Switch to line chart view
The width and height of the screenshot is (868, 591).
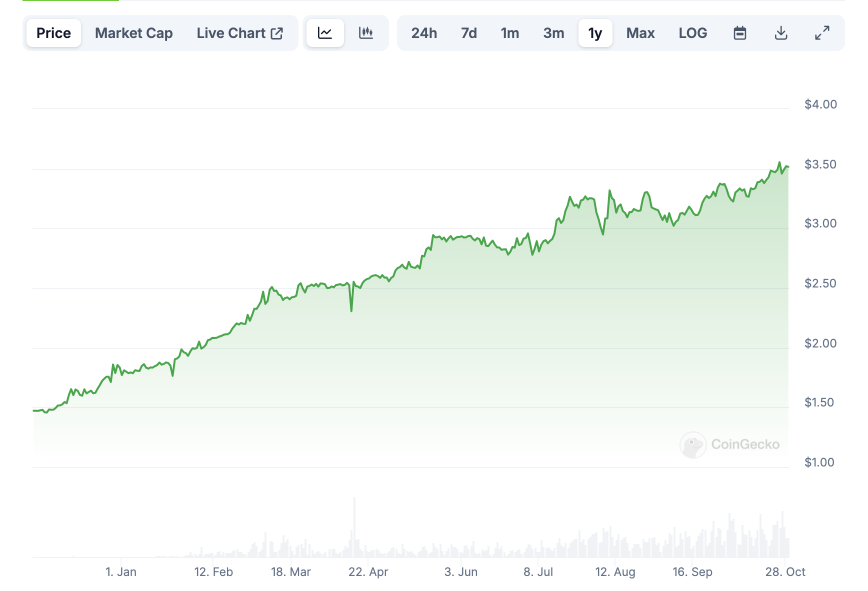point(325,33)
